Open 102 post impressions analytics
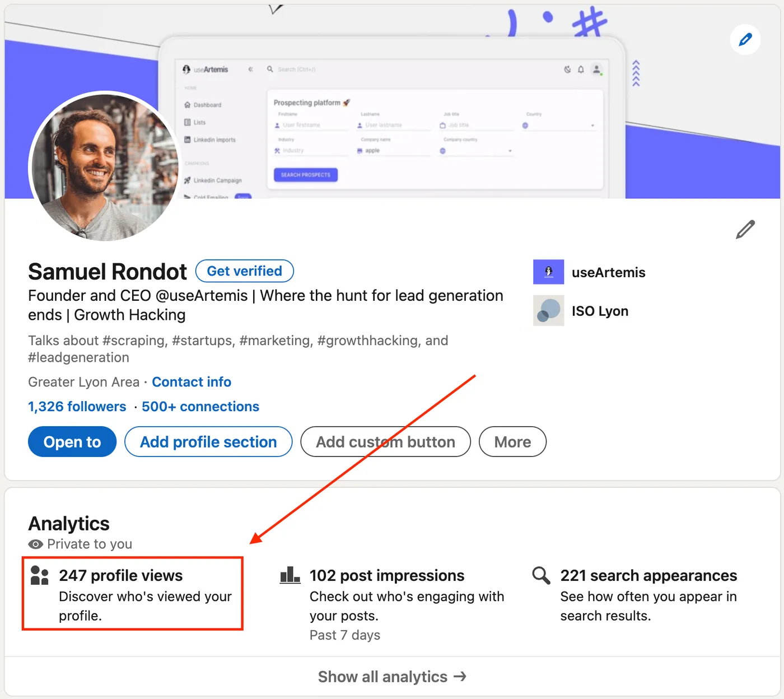Viewport: 784px width, 699px height. point(387,576)
